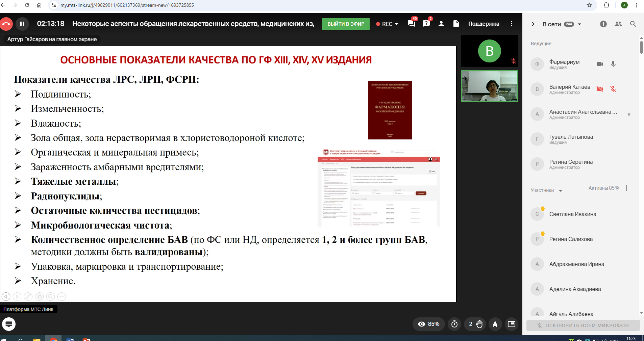Click 'ВЫЙТИ В ЭФИР' button
This screenshot has width=644, height=341.
(346, 24)
